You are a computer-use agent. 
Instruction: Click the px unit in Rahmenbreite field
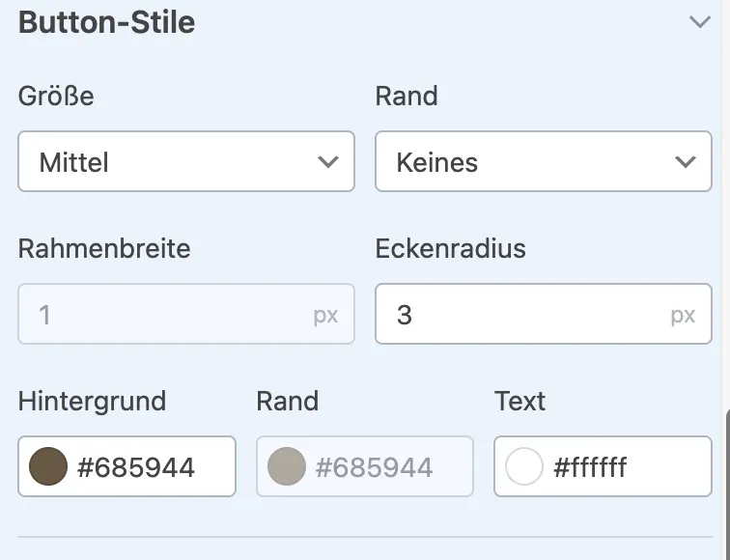click(x=325, y=315)
